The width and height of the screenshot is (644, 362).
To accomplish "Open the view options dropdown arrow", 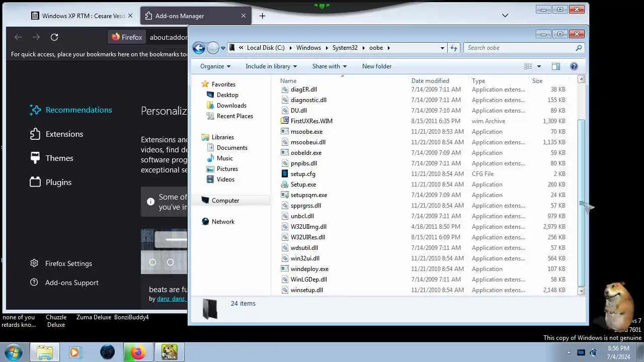I will [x=539, y=66].
